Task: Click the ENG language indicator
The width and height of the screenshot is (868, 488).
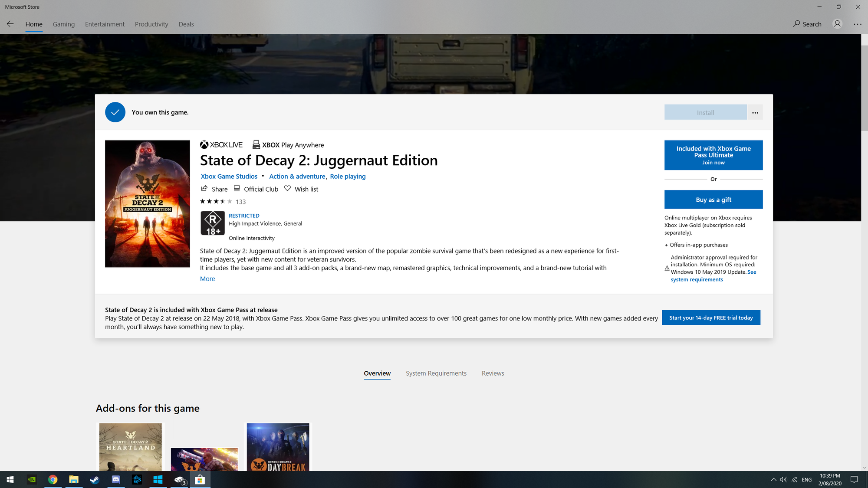Action: click(807, 479)
